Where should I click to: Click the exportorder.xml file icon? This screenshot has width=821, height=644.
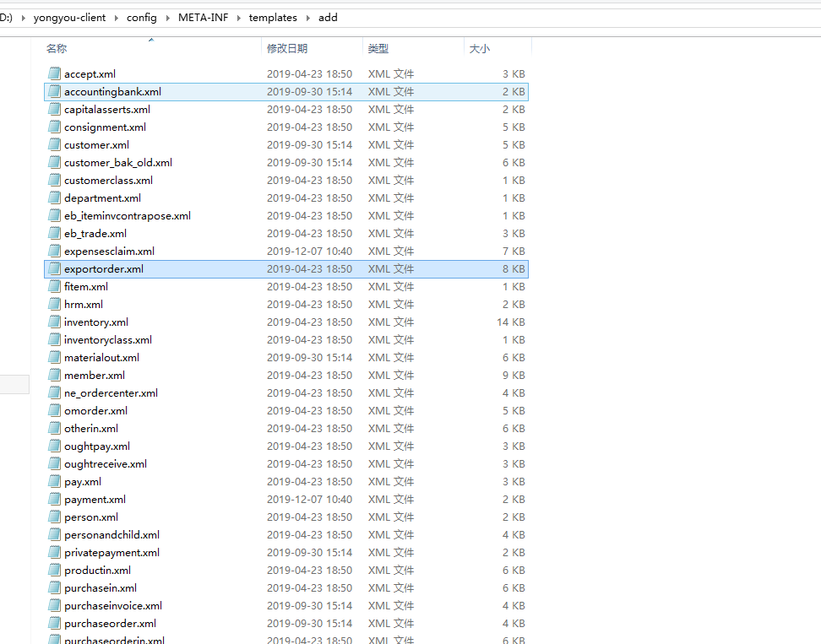pyautogui.click(x=54, y=269)
